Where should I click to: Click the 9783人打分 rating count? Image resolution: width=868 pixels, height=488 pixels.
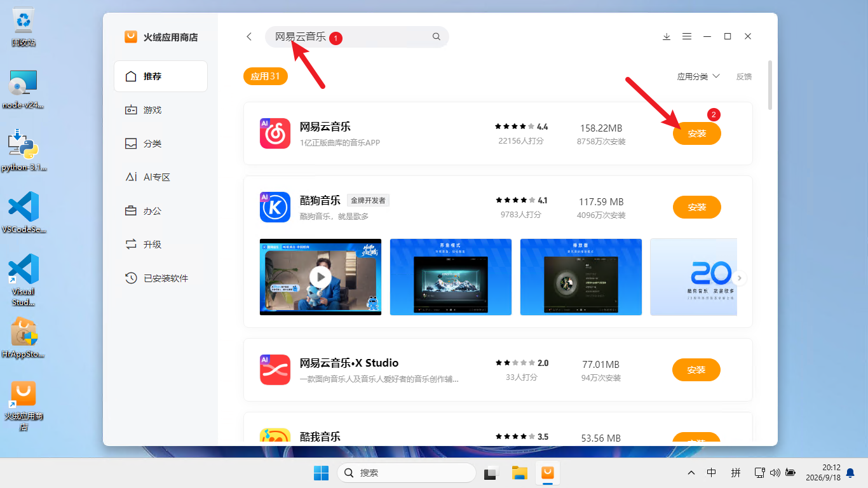pyautogui.click(x=521, y=215)
